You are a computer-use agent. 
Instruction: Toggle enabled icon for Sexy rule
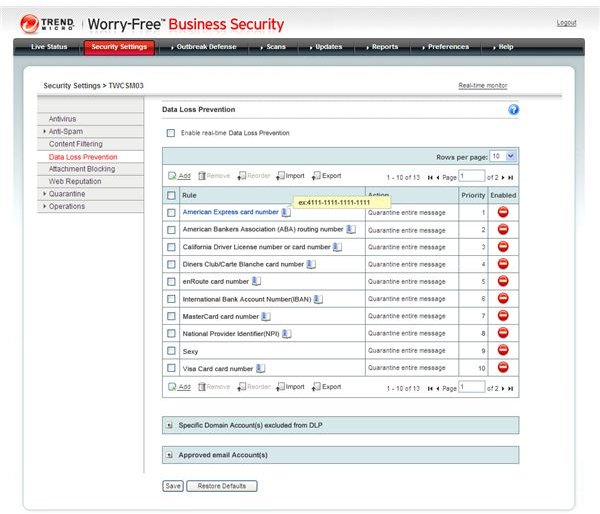pos(503,350)
